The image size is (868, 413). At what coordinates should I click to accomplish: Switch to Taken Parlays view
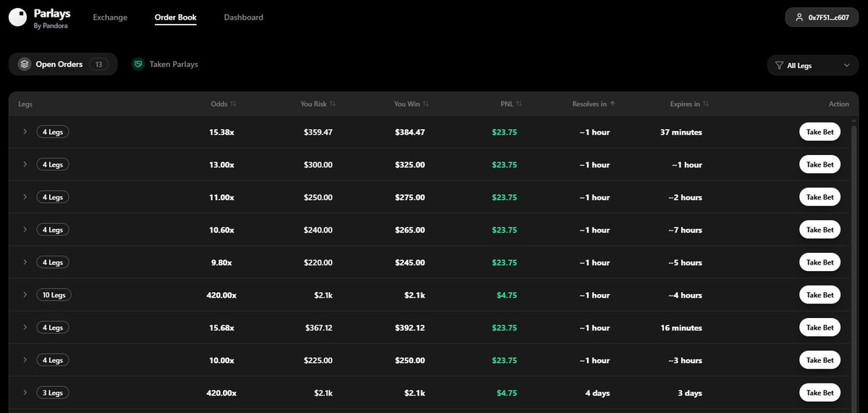point(165,64)
